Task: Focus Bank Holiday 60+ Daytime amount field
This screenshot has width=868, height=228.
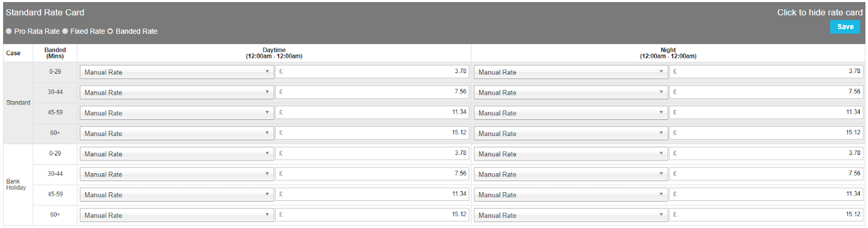Action: pos(372,214)
